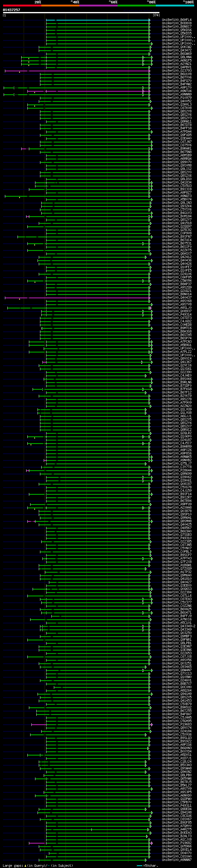Select the UniRef100_P49311 label
Image resolution: width=197 pixels, height=868 pixels.
point(176,806)
